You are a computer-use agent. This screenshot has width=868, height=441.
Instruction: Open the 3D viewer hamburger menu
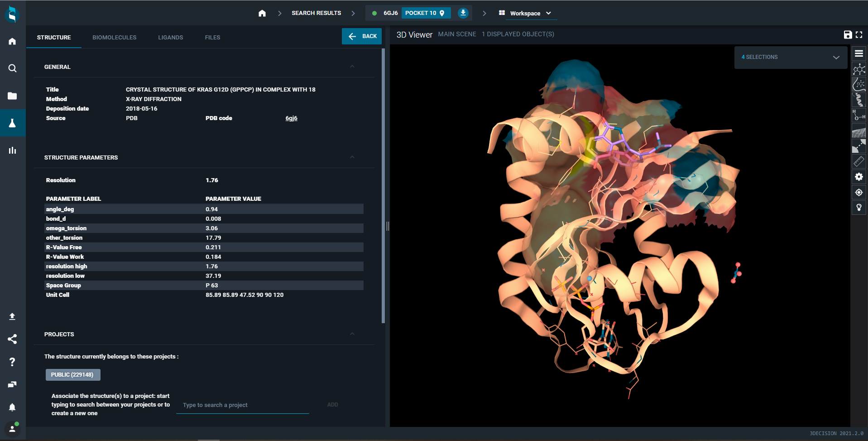tap(858, 53)
